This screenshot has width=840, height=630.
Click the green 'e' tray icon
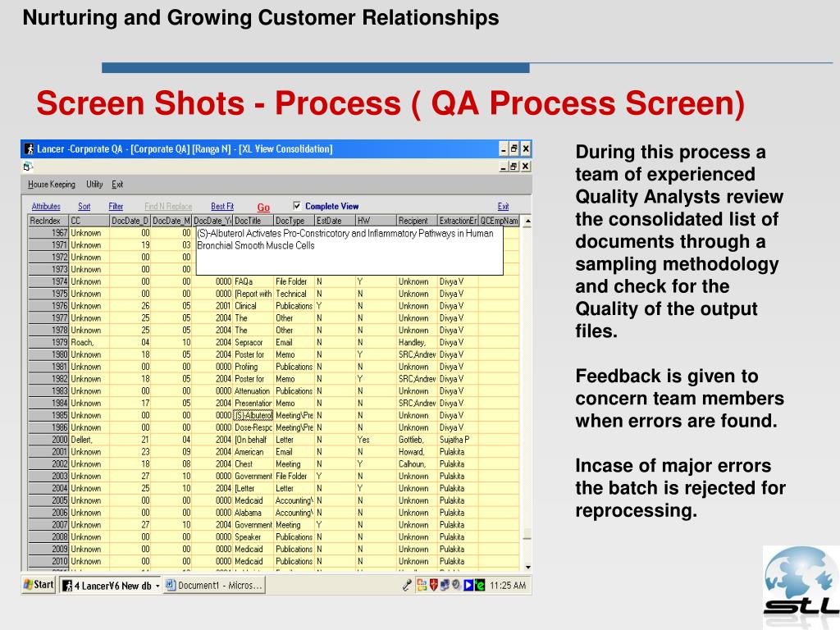tap(480, 585)
